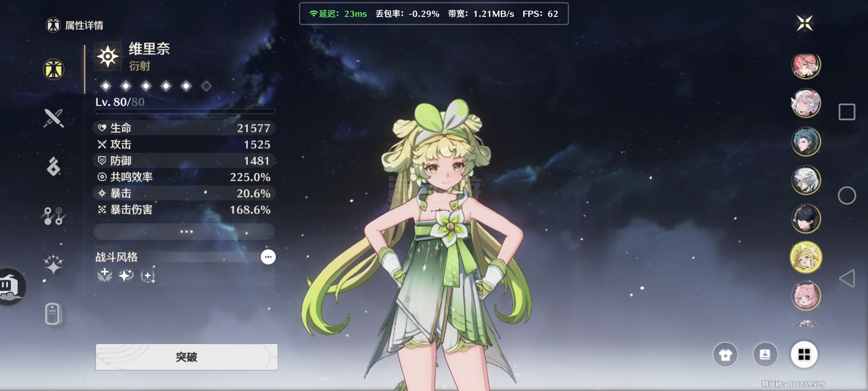The image size is (868, 391).
Task: Click the four-square grid view button
Action: (804, 355)
